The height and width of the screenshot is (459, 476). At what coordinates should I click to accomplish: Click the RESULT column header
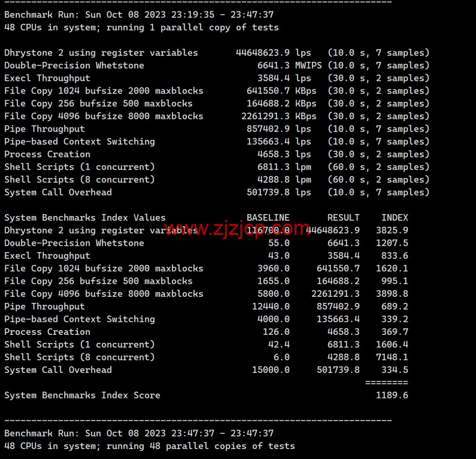(x=343, y=217)
